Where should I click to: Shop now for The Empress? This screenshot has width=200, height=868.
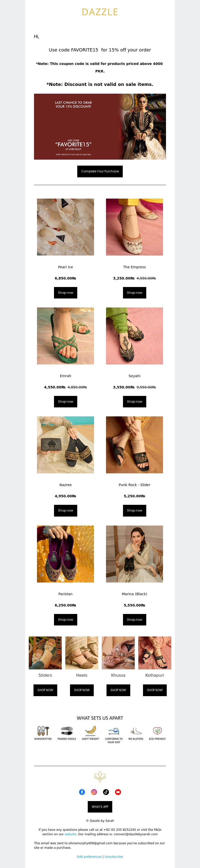[x=134, y=292]
